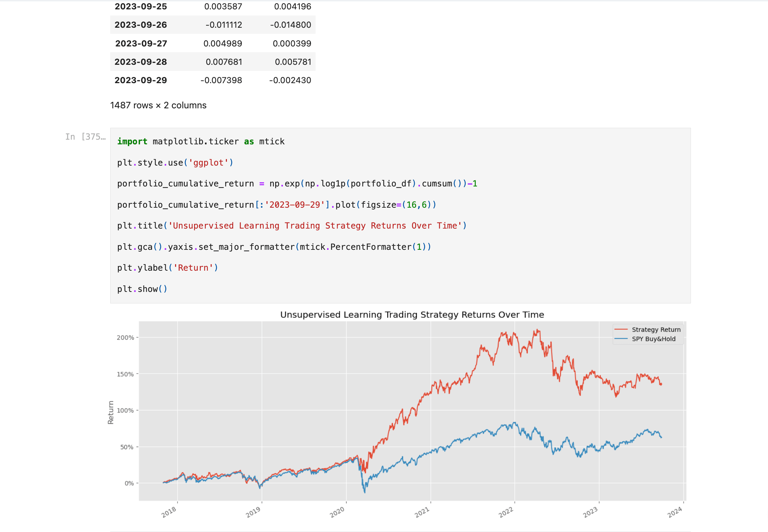The image size is (768, 532).
Task: Click the plt.title code line
Action: [291, 226]
